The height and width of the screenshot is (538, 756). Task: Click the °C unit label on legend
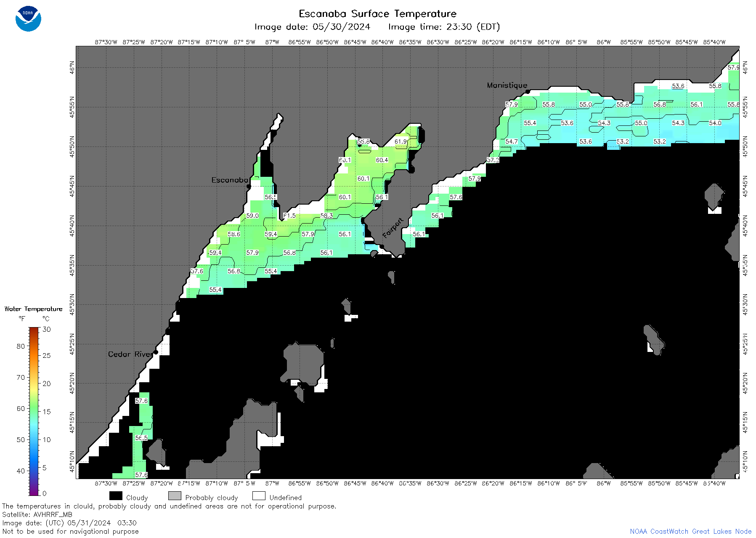pos(46,319)
